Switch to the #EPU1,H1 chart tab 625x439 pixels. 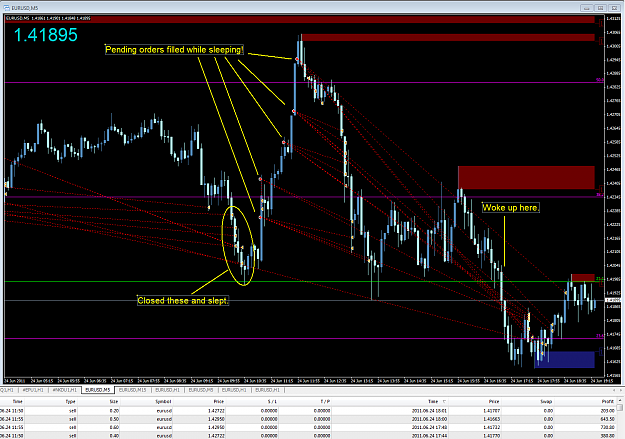33,390
